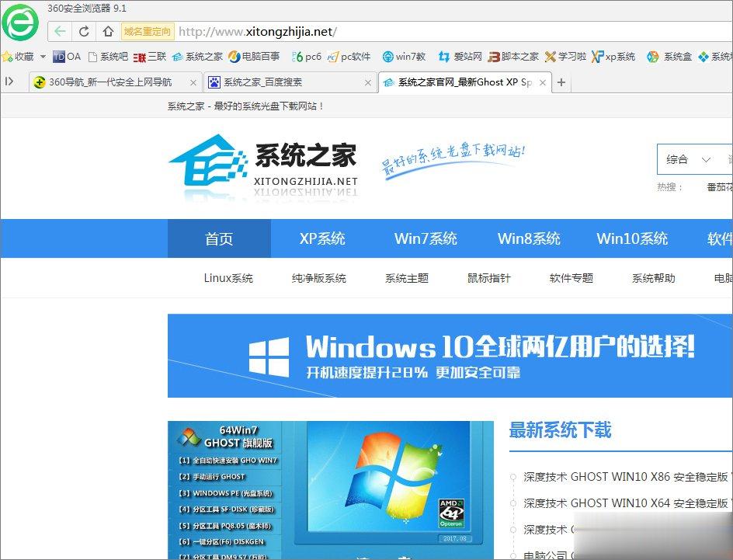The width and height of the screenshot is (733, 560).
Task: Open the xp系统 bookmark
Action: point(613,57)
